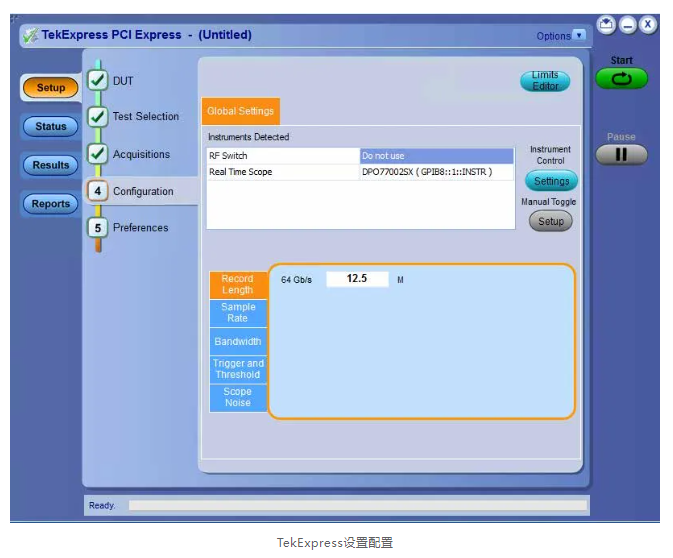Click the Test Selection checkmark icon

click(x=97, y=116)
